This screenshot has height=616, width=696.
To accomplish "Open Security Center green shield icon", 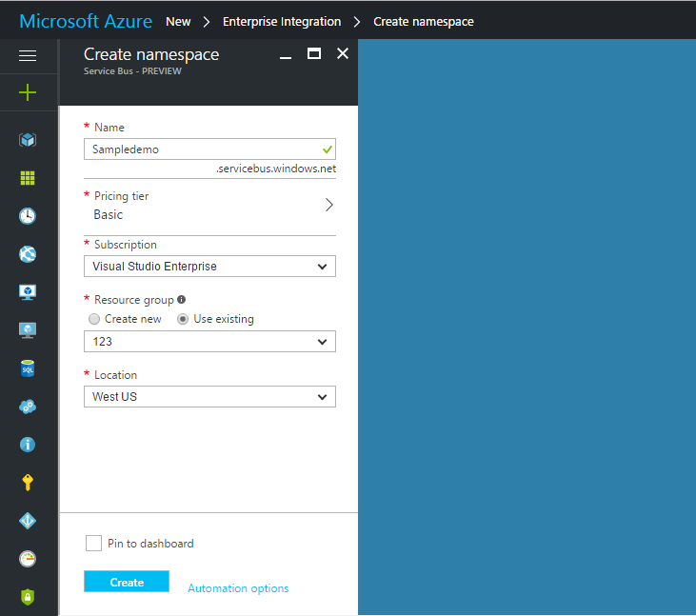I will pyautogui.click(x=28, y=597).
